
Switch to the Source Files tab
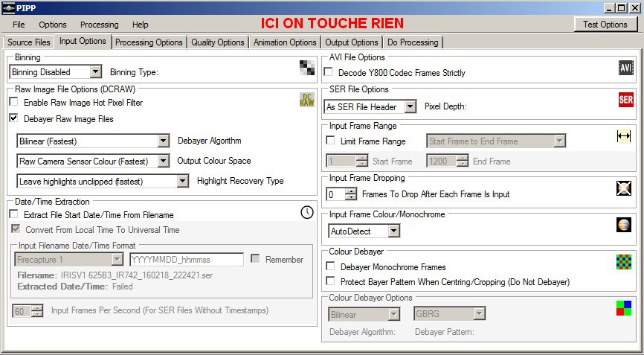(x=29, y=42)
